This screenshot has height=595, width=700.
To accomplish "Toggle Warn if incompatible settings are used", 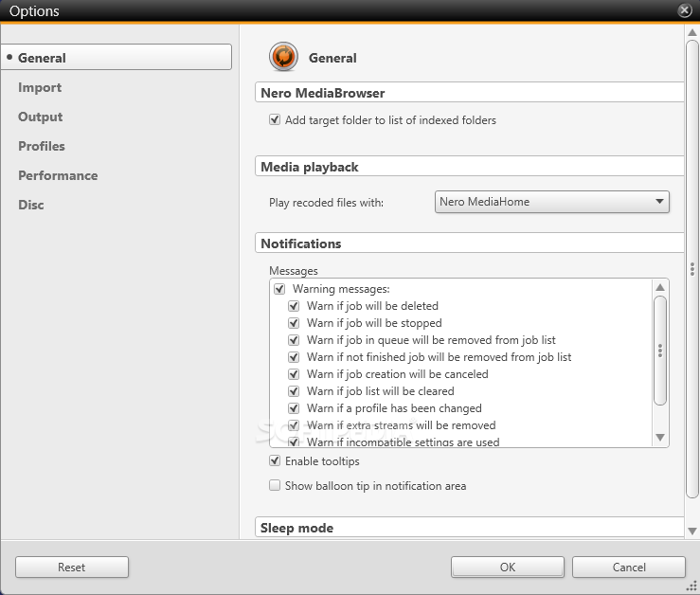I will tap(294, 442).
